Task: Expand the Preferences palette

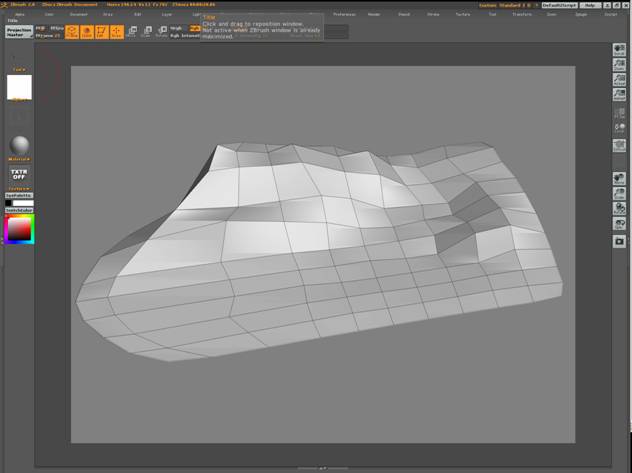Action: point(344,15)
